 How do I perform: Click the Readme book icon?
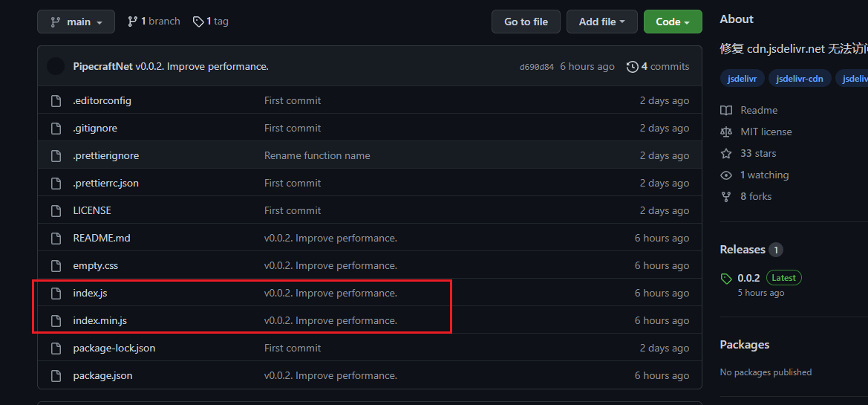726,110
